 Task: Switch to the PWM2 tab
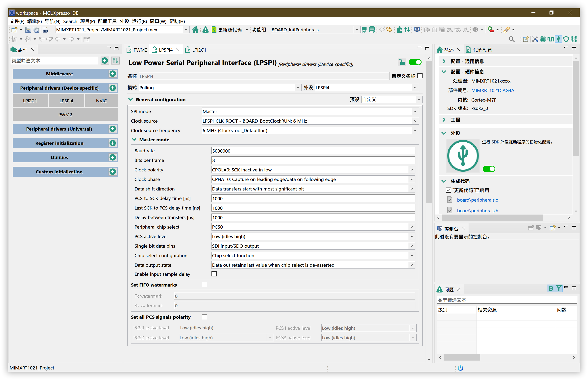[x=137, y=50]
